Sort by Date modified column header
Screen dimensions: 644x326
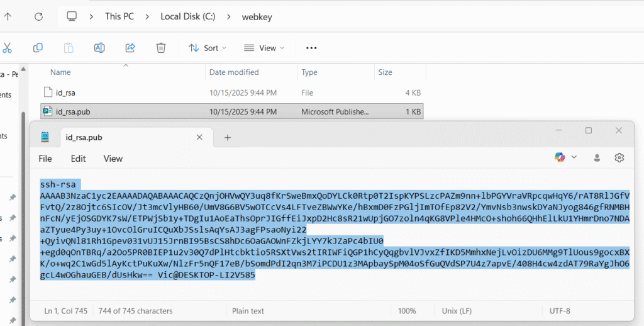click(x=234, y=72)
